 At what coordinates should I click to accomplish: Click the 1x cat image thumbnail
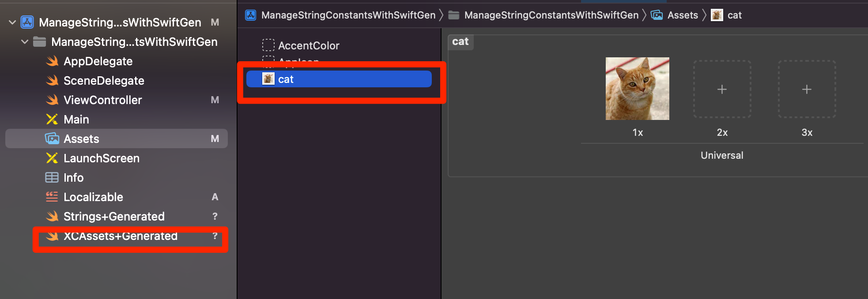coord(637,89)
